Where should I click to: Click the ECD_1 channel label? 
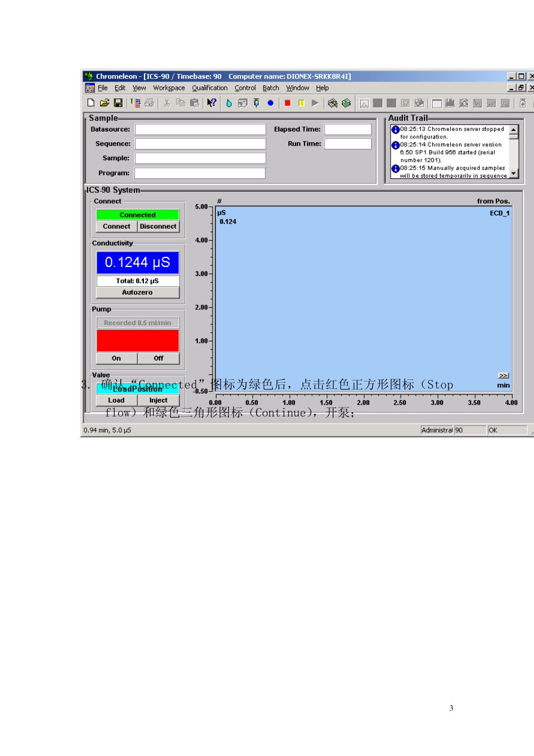pyautogui.click(x=500, y=214)
